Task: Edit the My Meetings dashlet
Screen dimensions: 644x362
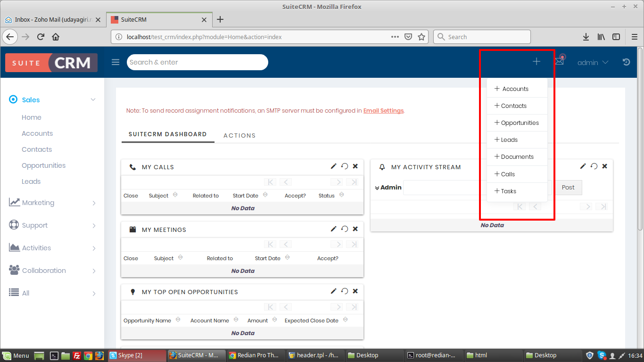Action: [333, 229]
